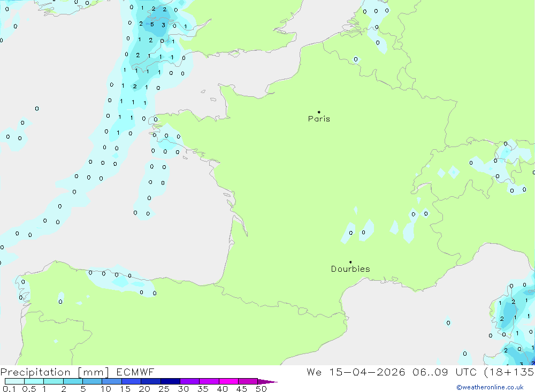Click the 5–10 mm legend swatch
Viewport: 535px width, 392px height.
[93, 381]
